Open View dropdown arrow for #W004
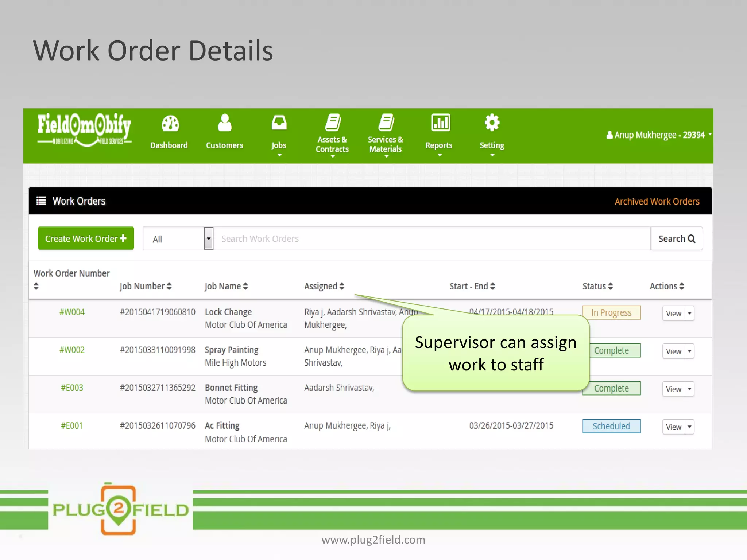Image resolution: width=747 pixels, height=560 pixels. point(690,314)
